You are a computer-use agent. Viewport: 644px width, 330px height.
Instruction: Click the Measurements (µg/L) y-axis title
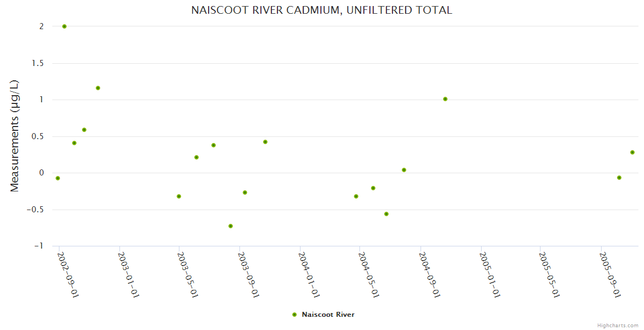click(x=15, y=136)
